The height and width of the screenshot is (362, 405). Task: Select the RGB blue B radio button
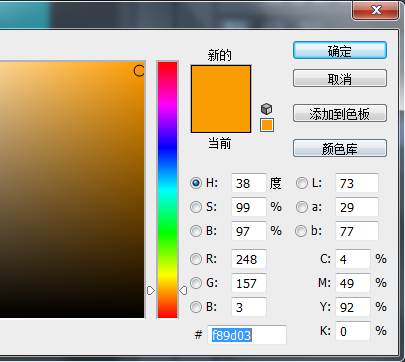196,307
